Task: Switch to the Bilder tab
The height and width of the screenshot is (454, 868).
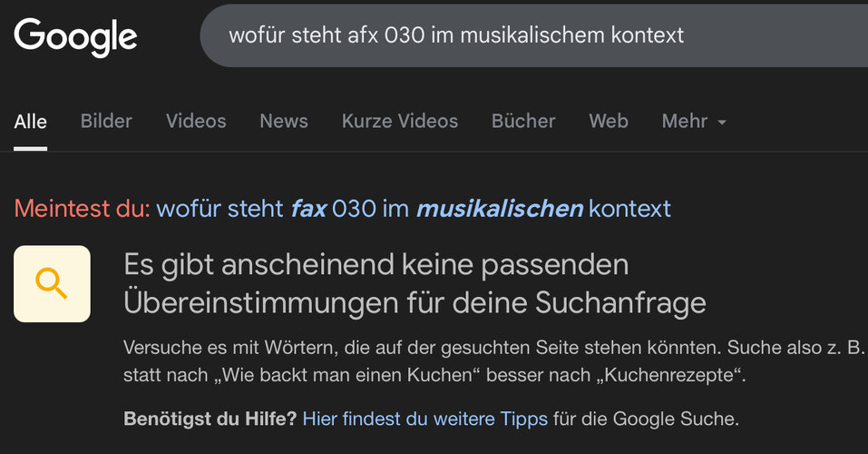Action: pyautogui.click(x=106, y=121)
